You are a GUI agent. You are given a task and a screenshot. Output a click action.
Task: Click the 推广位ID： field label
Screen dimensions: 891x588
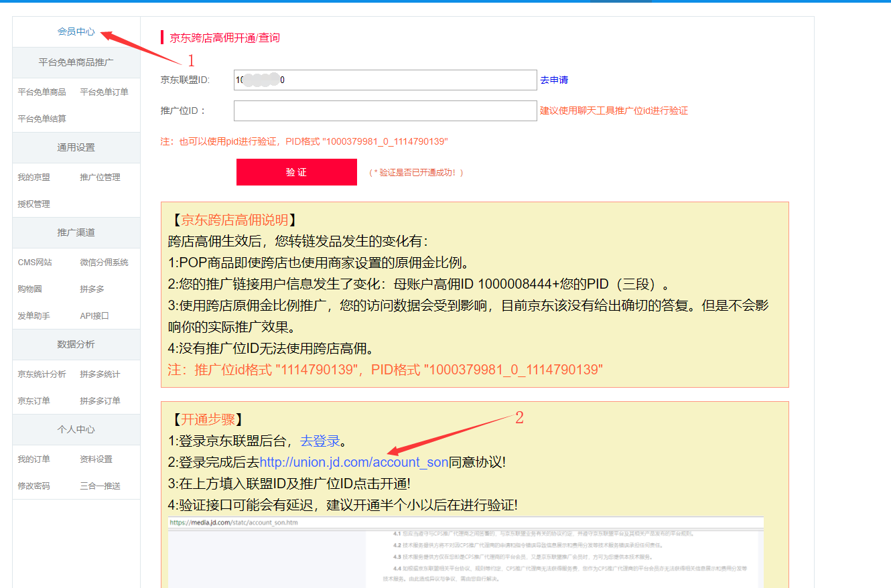point(184,111)
